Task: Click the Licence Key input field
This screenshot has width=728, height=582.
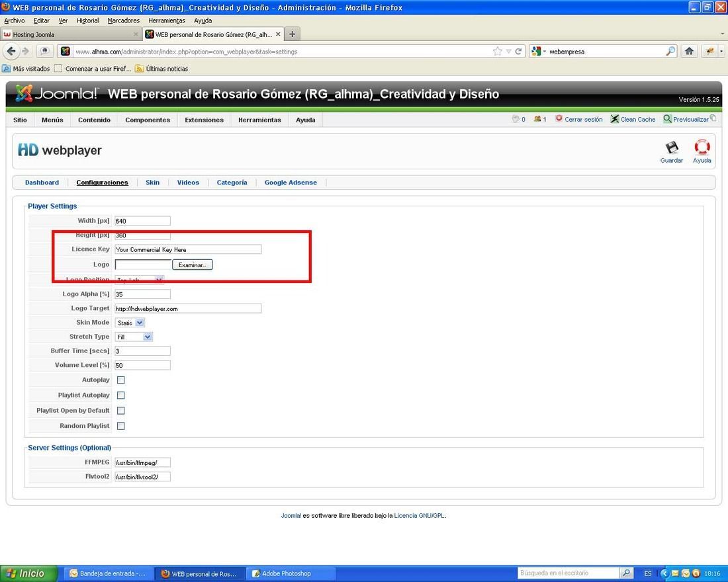Action: click(188, 249)
